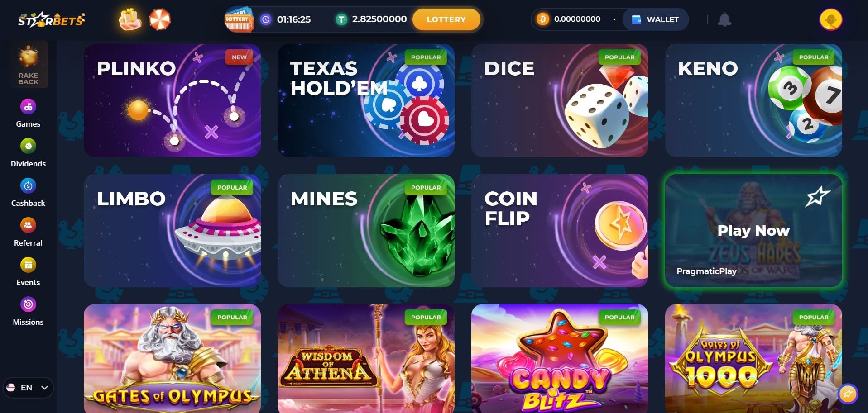Open the WALLET button
The width and height of the screenshot is (868, 413).
point(655,19)
